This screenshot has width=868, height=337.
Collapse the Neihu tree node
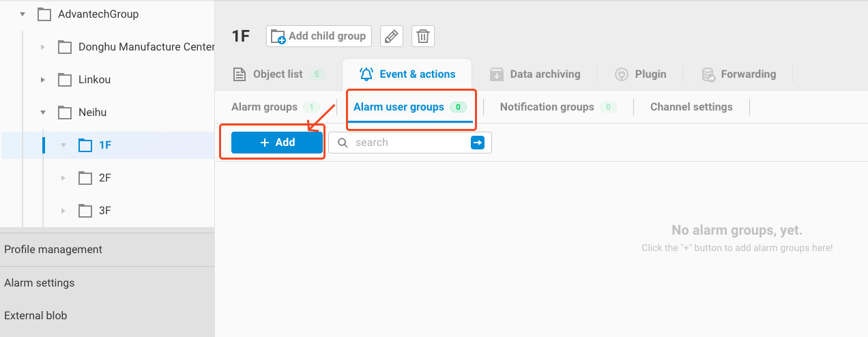coord(43,113)
